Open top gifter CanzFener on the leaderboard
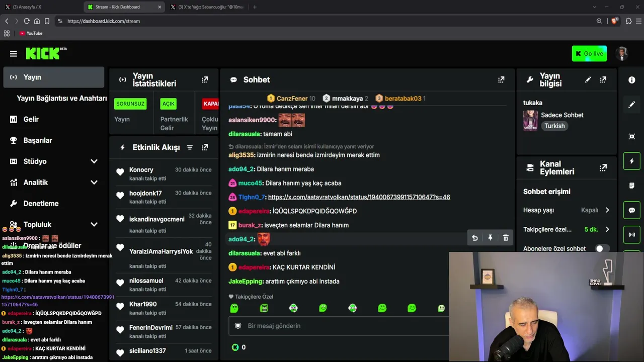This screenshot has height=362, width=644. coord(291,99)
